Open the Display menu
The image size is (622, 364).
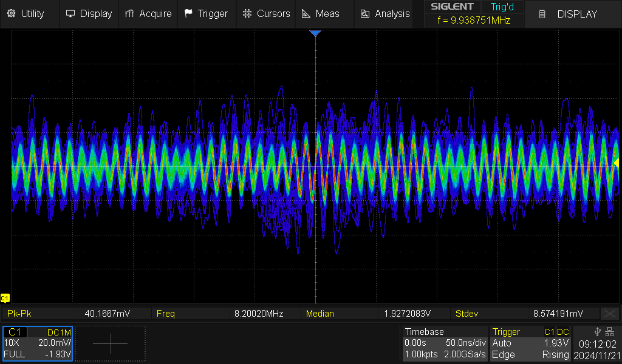pos(89,13)
